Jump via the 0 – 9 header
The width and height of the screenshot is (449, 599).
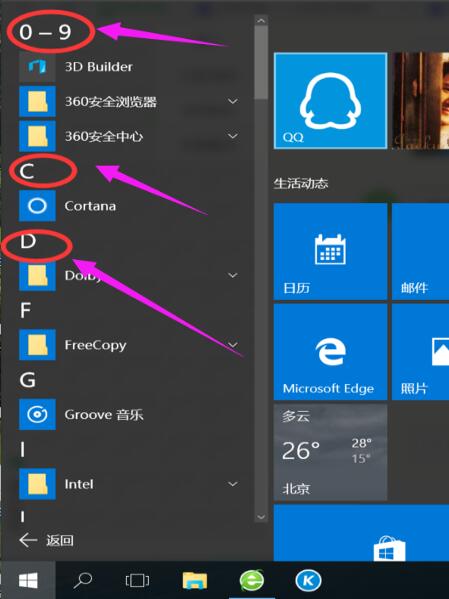(x=45, y=32)
